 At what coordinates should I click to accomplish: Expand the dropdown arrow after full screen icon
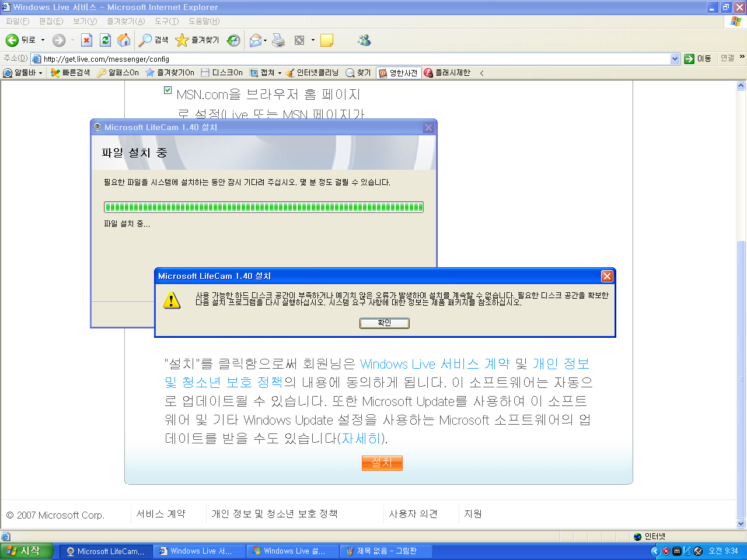(313, 40)
